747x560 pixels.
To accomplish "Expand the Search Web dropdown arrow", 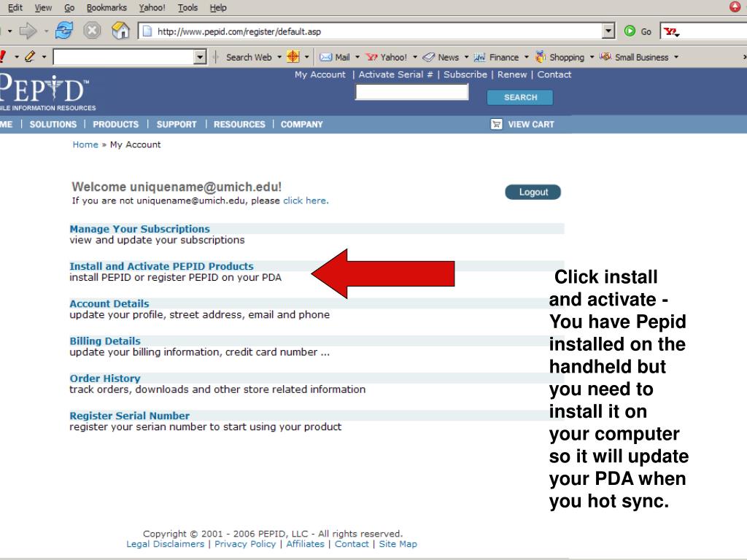I will 279,57.
